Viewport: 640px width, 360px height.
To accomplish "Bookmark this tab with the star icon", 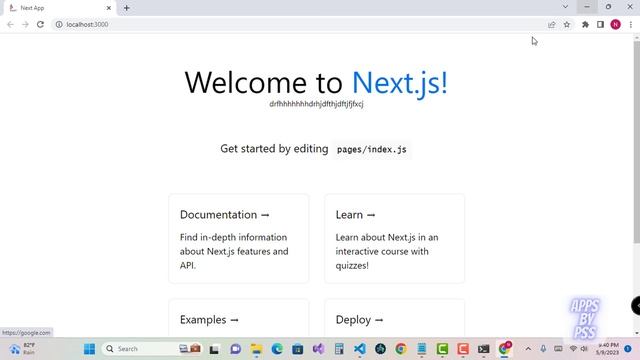I will click(x=567, y=24).
